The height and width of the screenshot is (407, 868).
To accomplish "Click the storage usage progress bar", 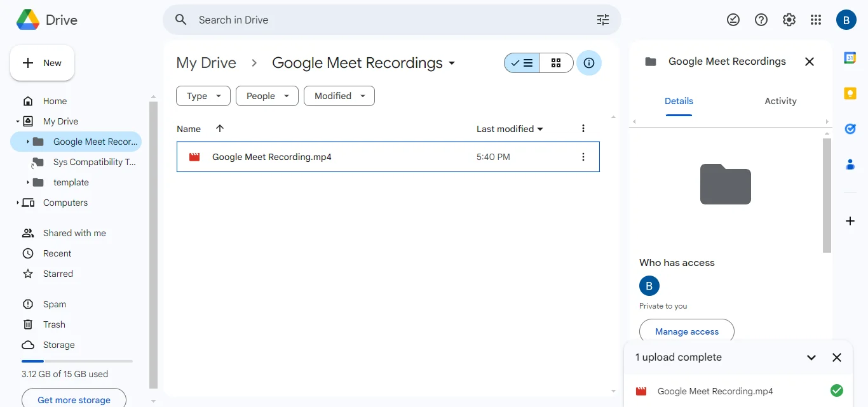I will coord(76,361).
